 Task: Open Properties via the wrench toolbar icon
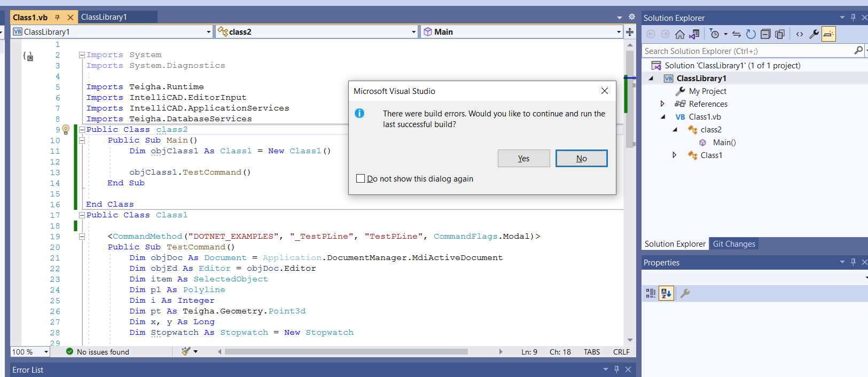[814, 34]
